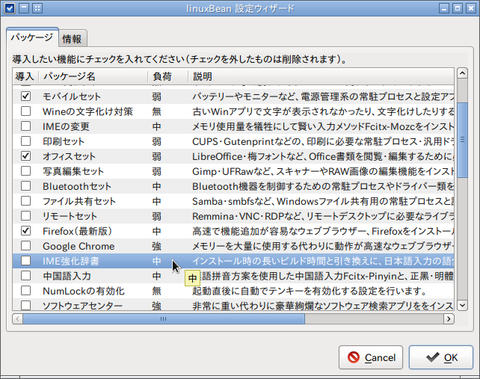This screenshot has height=379, width=480.
Task: Maximize the linuxBean wizard window
Action: pyautogui.click(x=457, y=8)
